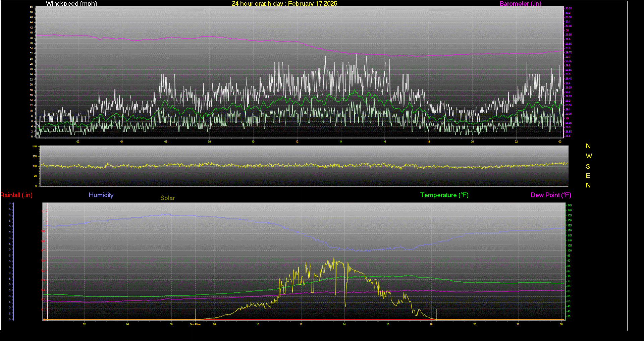Click the Rainfall (.in) legend label
Viewport: 644px width, 341px height.
pos(16,195)
